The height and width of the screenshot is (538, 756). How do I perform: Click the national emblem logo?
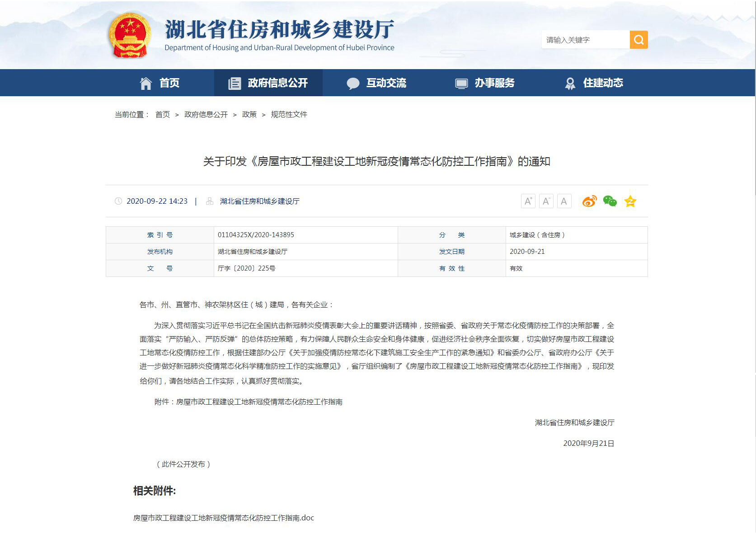point(130,35)
